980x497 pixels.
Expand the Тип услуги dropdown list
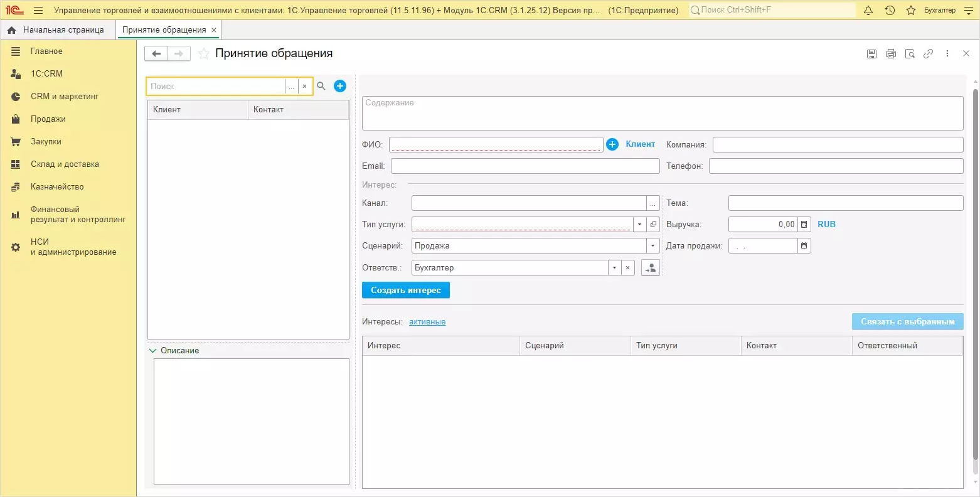pyautogui.click(x=639, y=225)
